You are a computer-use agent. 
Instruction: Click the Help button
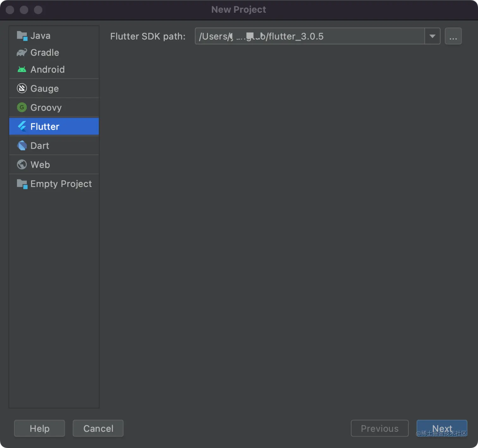click(40, 428)
